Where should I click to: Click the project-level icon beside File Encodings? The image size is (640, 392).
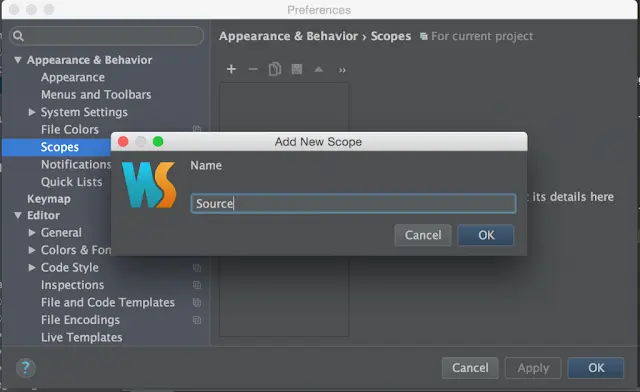pyautogui.click(x=197, y=320)
